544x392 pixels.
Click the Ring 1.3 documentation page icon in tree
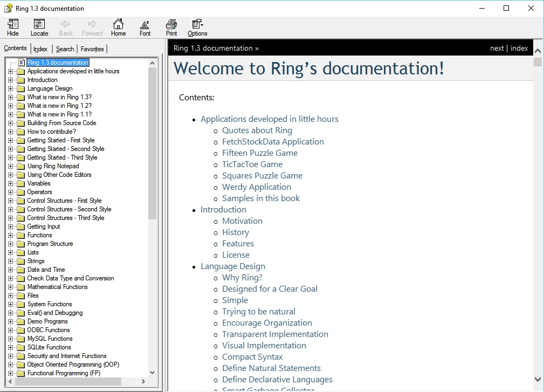point(22,63)
